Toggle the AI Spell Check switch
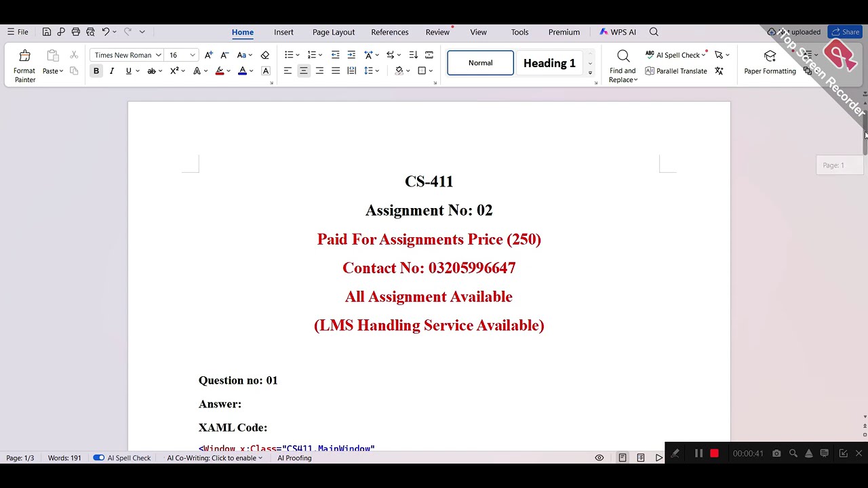The image size is (868, 488). click(x=99, y=458)
